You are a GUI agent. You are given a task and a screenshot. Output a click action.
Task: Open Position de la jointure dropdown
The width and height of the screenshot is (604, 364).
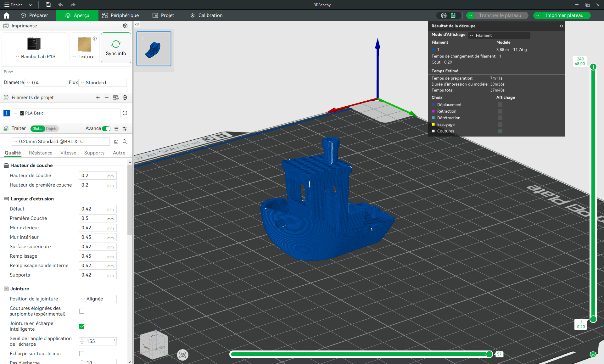point(98,299)
